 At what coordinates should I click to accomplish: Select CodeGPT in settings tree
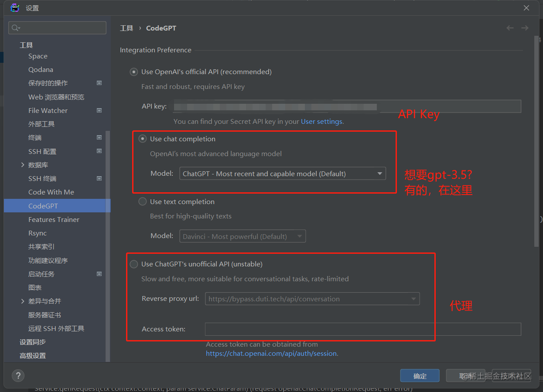click(x=57, y=206)
